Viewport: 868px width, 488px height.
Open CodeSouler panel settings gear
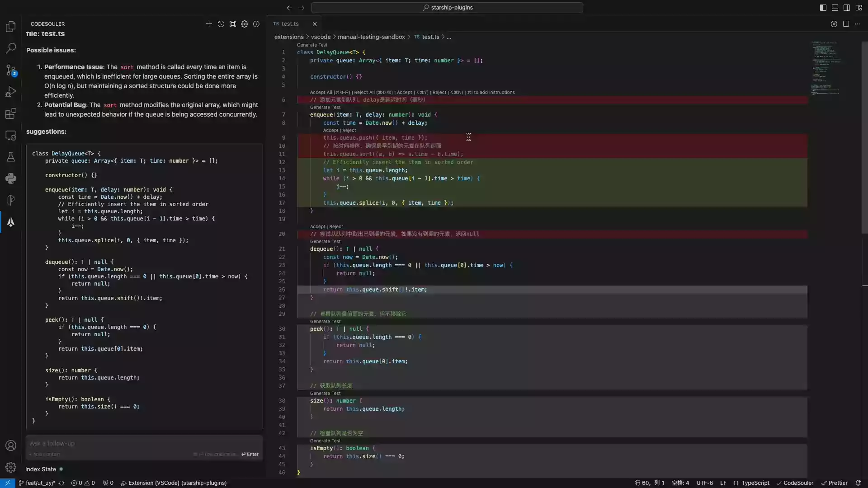click(245, 24)
